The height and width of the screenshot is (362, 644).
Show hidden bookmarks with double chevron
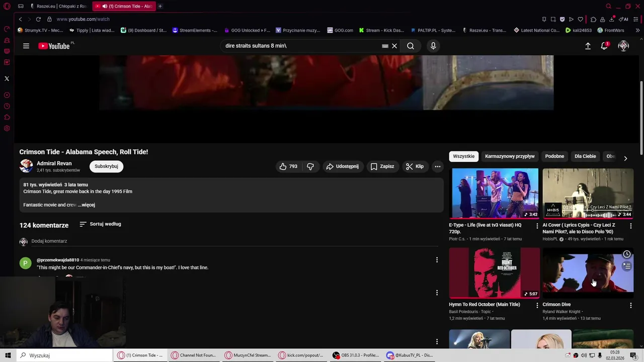637,30
